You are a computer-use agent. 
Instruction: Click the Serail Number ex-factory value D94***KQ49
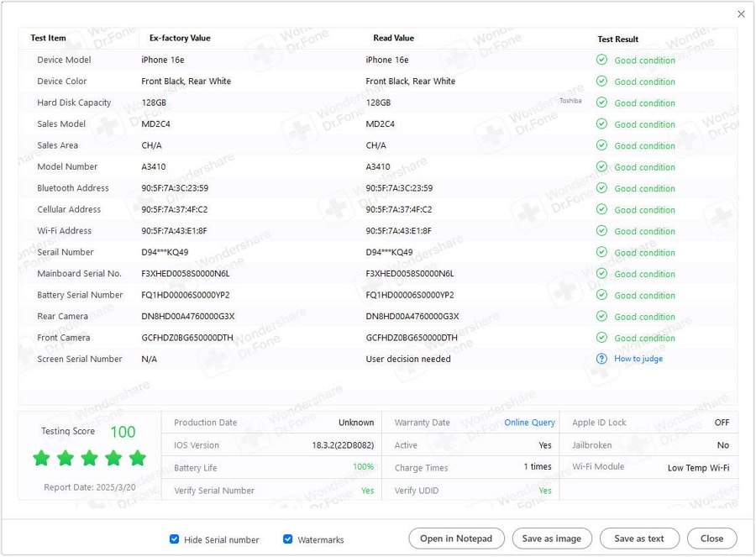point(165,252)
